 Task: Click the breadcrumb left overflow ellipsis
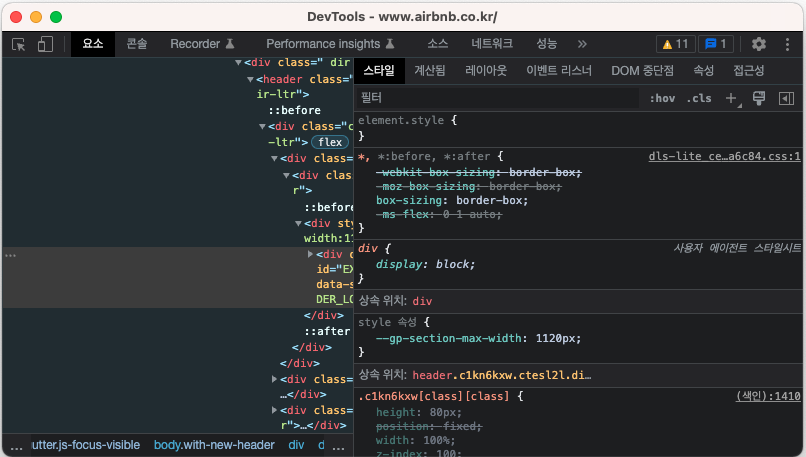[x=16, y=446]
